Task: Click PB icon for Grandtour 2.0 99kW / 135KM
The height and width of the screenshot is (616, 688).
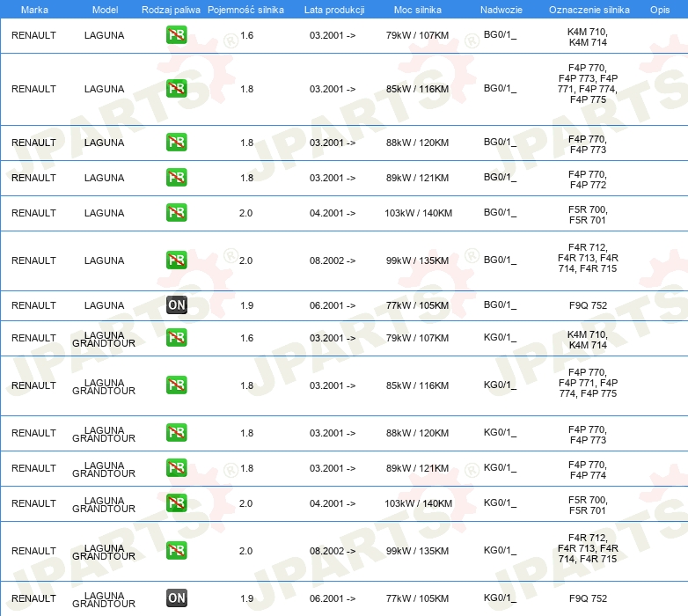Action: point(176,551)
